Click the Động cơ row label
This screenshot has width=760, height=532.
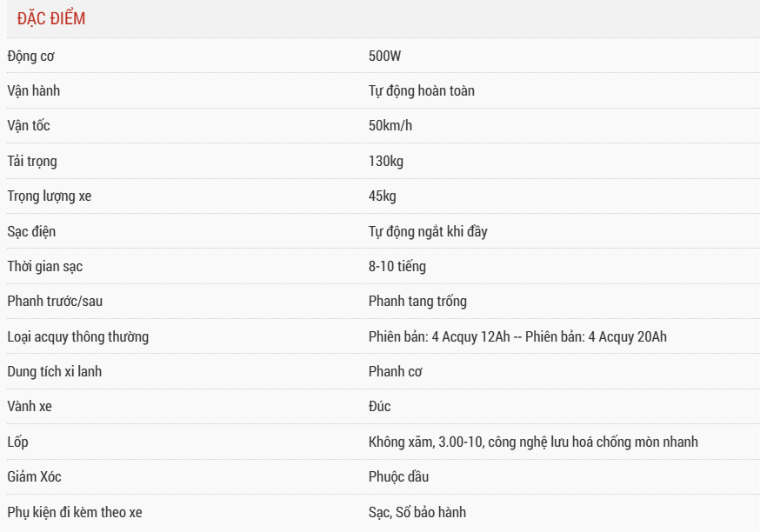[x=32, y=56]
